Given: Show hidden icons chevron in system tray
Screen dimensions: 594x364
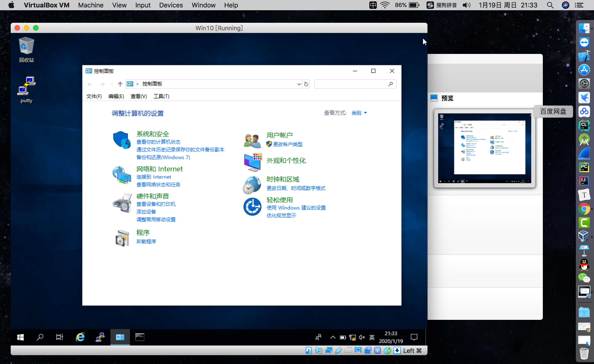Looking at the screenshot, I should point(333,337).
